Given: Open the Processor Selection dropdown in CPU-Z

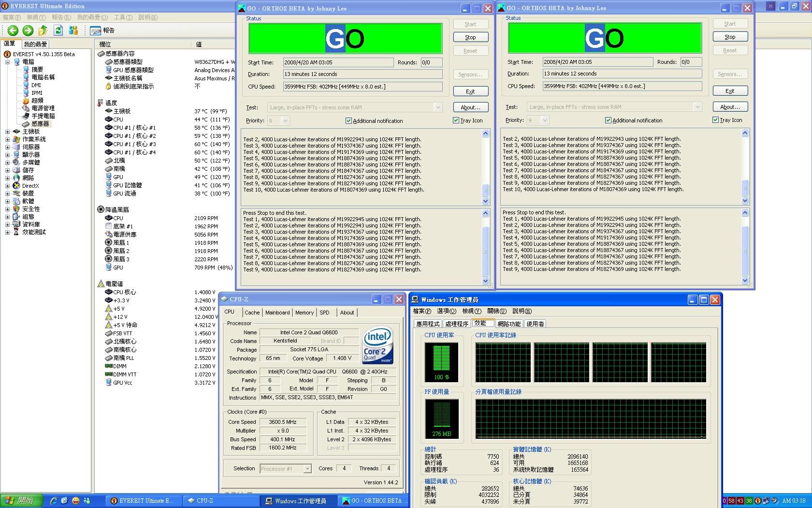Looking at the screenshot, I should coord(307,469).
